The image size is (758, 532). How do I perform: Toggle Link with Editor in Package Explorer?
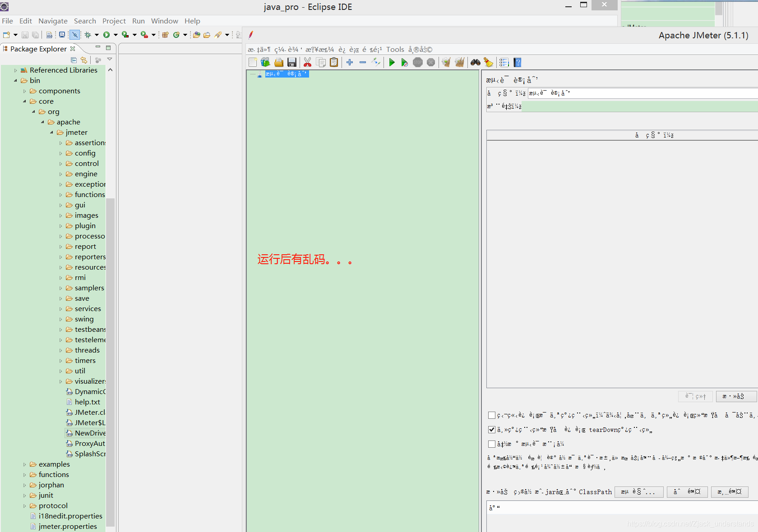tap(84, 60)
